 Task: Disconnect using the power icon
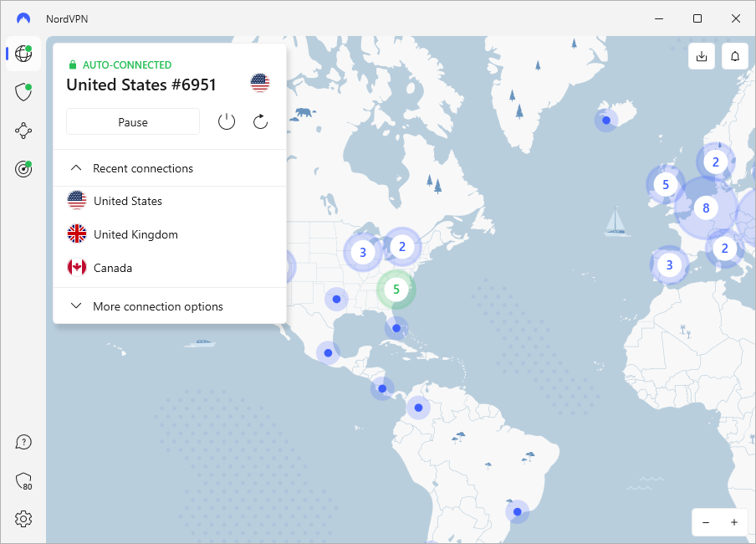[x=226, y=121]
